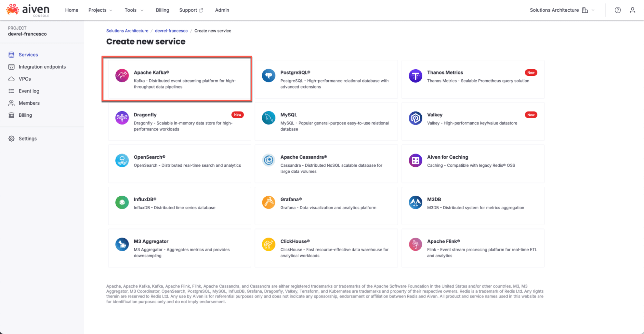Click the devrel-francesco project name in sidebar
This screenshot has height=334, width=644.
(27, 34)
